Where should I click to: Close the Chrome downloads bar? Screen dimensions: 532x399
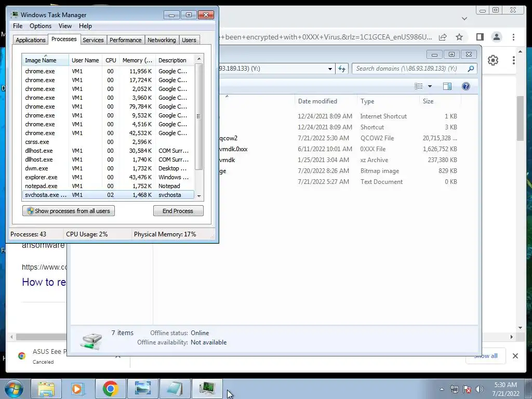pyautogui.click(x=515, y=356)
